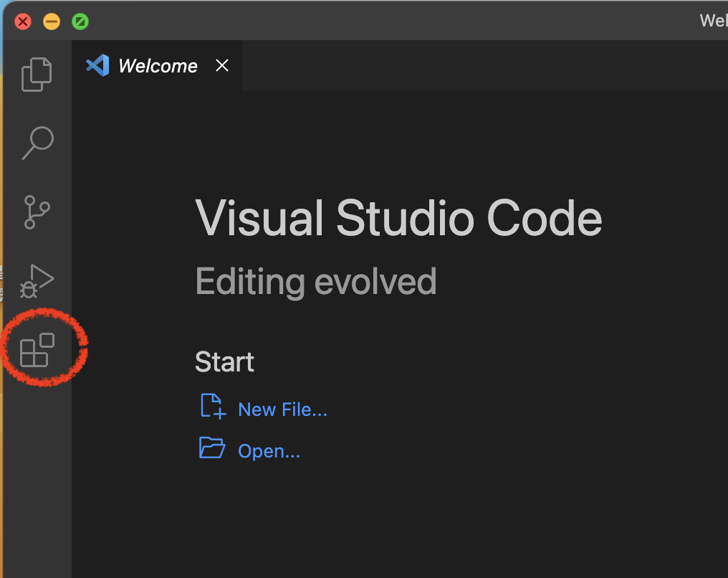728x578 pixels.
Task: Click the Editing evolved subtitle text
Action: click(315, 281)
